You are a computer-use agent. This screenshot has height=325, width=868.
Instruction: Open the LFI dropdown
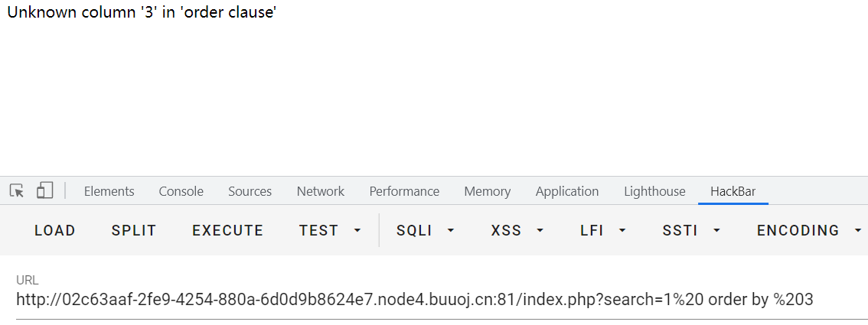click(603, 230)
